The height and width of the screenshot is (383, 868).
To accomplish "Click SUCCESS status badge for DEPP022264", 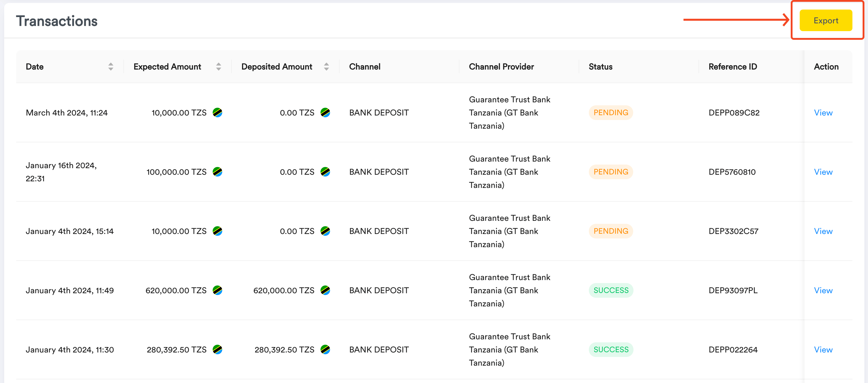I will coord(611,350).
